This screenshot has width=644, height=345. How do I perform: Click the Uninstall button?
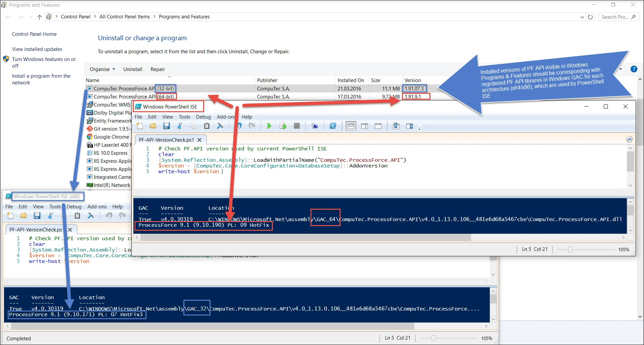133,69
